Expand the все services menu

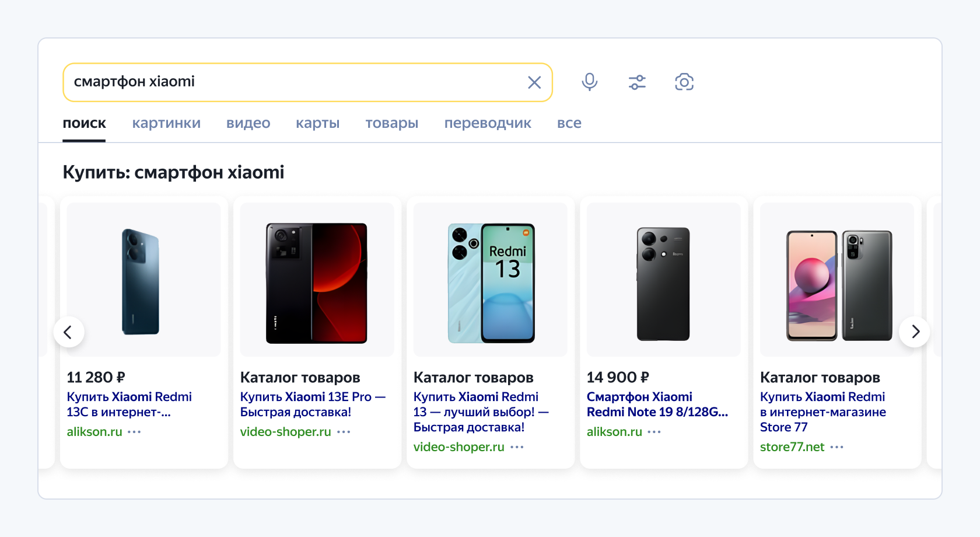click(x=569, y=123)
